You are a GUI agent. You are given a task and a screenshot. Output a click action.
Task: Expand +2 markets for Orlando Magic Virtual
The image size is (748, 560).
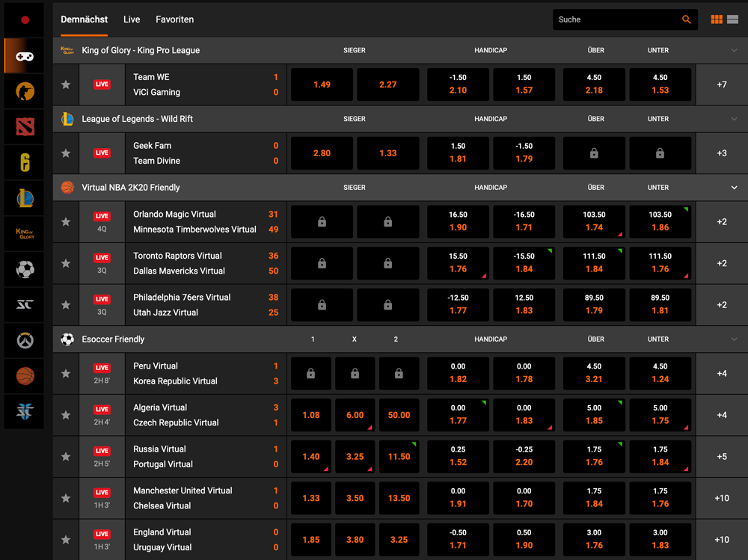(x=722, y=222)
